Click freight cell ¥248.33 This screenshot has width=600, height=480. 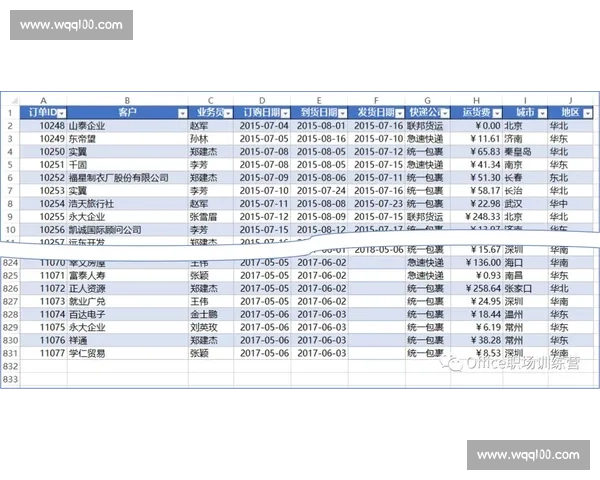coord(476,217)
